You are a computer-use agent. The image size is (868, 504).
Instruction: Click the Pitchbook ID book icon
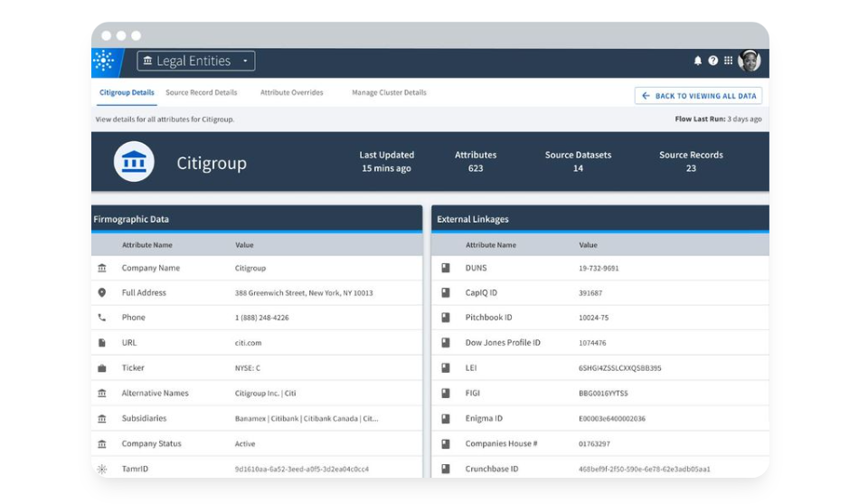point(446,318)
